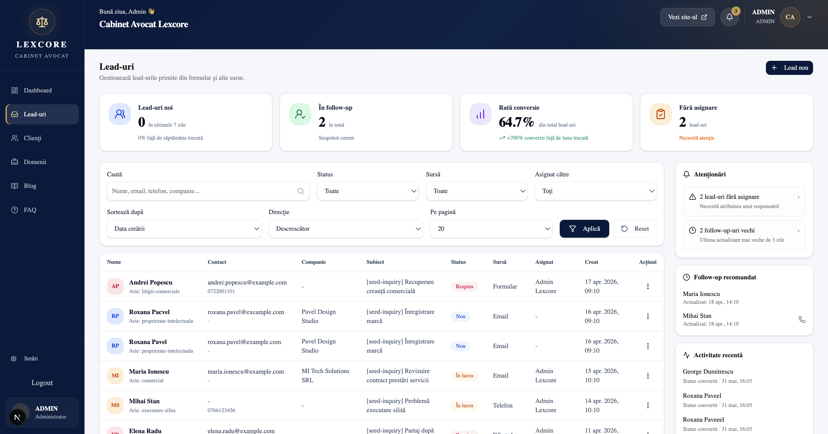The height and width of the screenshot is (434, 828).
Task: Click Roxana Pacvel's RP avatar badge
Action: point(115,316)
